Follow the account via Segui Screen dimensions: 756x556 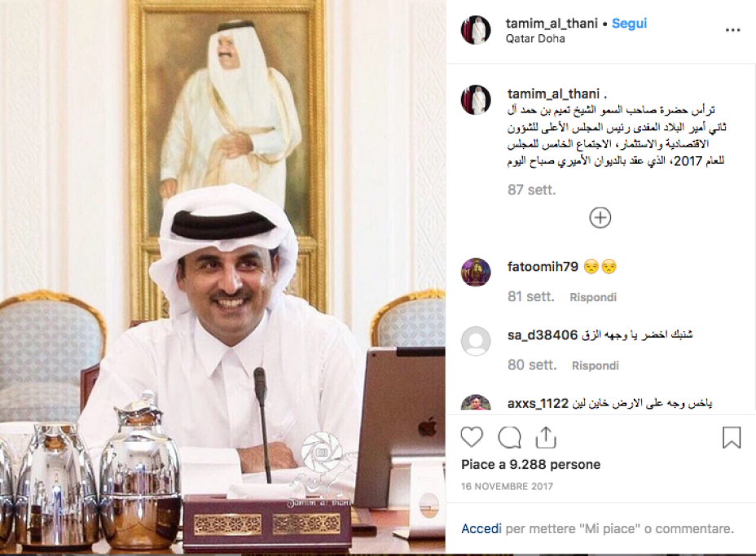pos(629,24)
